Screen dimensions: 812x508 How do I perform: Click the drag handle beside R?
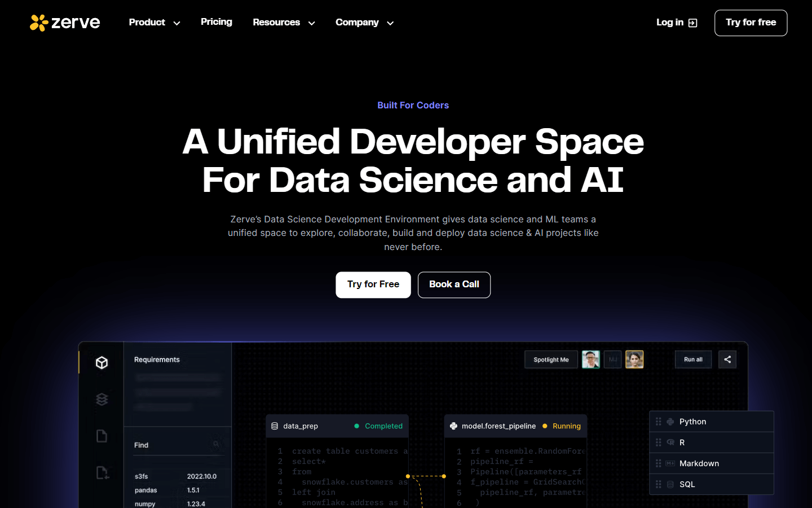pos(658,443)
